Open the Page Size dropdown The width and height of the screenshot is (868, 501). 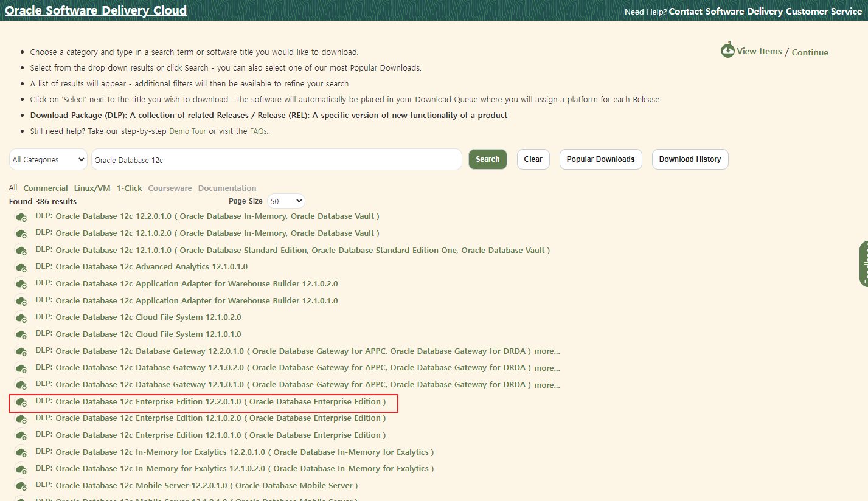[286, 201]
